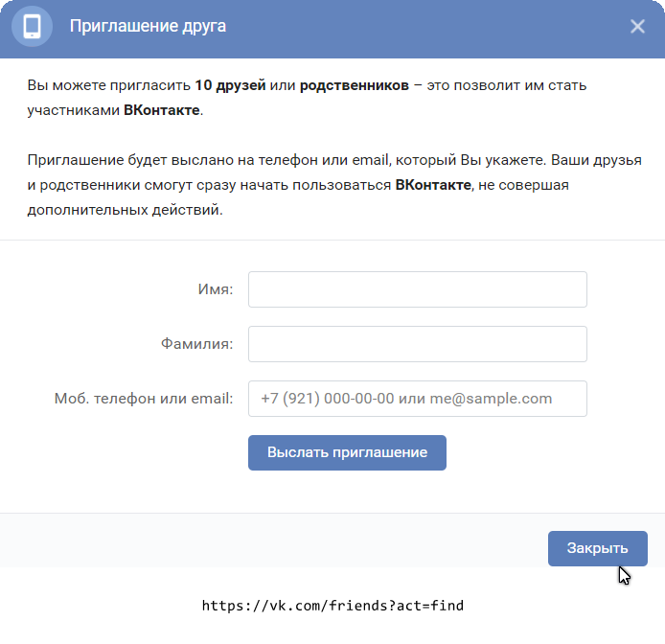This screenshot has width=665, height=644.
Task: Click the "Приглашение друга" dialog title
Action: pos(149,26)
